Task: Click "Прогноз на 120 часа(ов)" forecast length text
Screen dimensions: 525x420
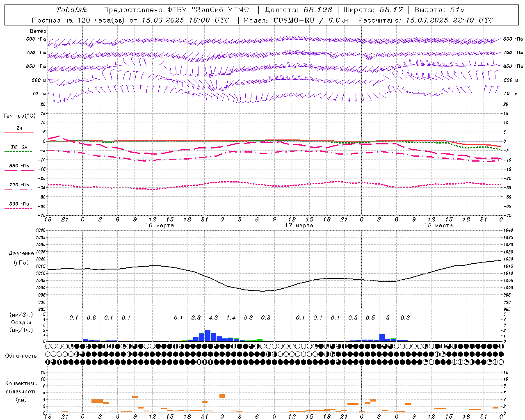Action: [79, 20]
